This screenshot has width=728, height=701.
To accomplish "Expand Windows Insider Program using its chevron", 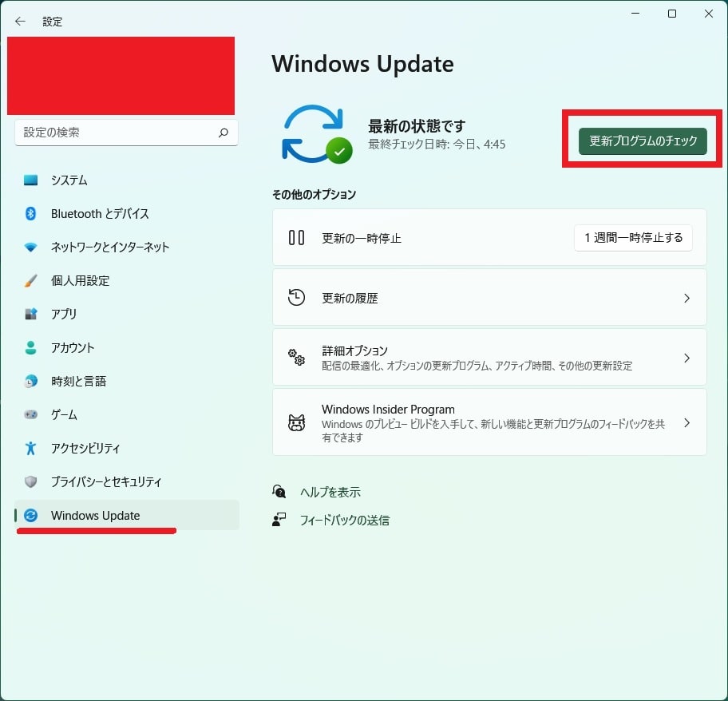I will [x=686, y=422].
